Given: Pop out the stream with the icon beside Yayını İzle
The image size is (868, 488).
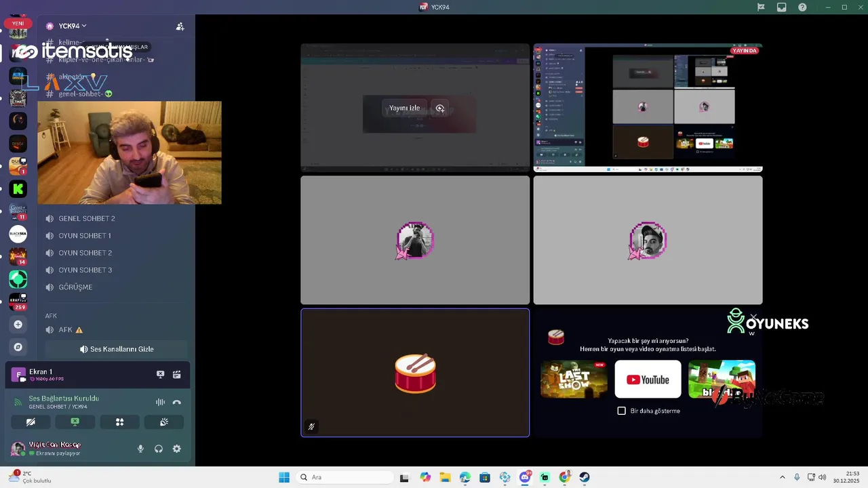Looking at the screenshot, I should [440, 108].
